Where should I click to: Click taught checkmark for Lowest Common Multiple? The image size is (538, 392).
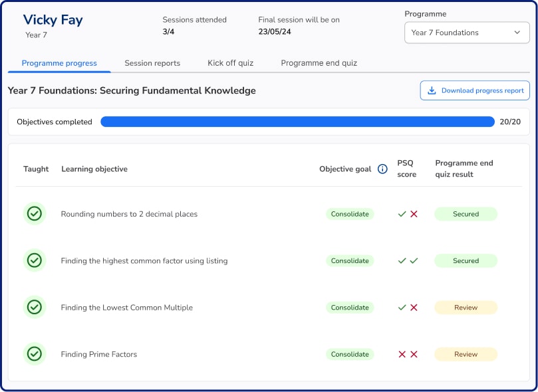35,307
